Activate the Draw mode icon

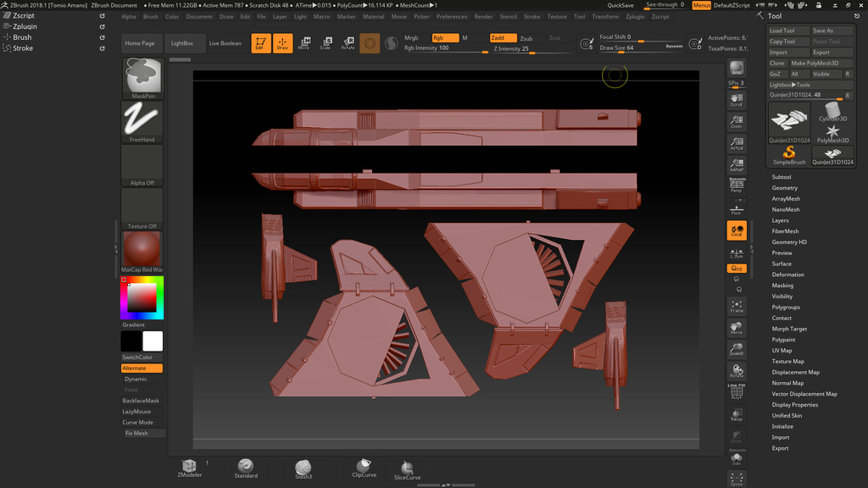[x=282, y=43]
